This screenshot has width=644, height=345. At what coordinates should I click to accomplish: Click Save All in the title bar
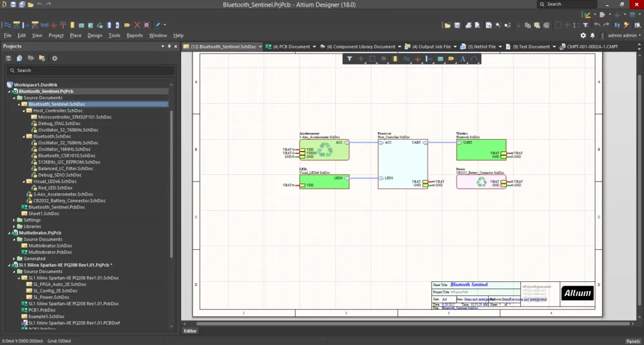(x=22, y=5)
